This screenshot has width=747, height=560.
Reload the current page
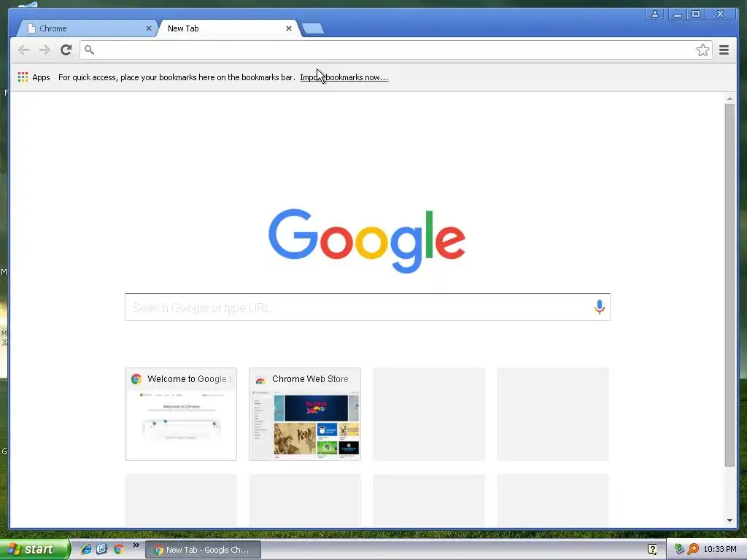(x=66, y=50)
